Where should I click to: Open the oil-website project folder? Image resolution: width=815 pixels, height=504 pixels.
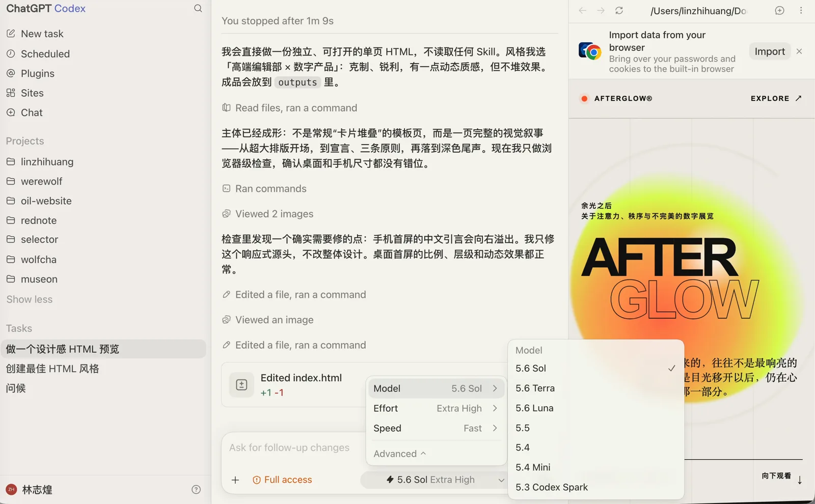coord(39,201)
